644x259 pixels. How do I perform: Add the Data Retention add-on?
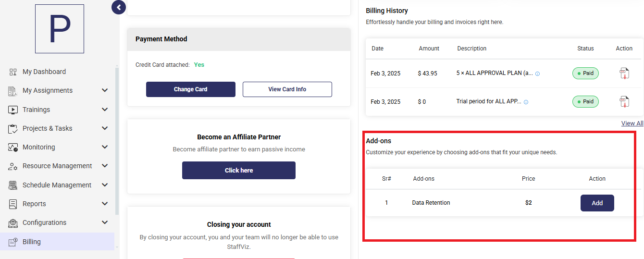pos(597,203)
